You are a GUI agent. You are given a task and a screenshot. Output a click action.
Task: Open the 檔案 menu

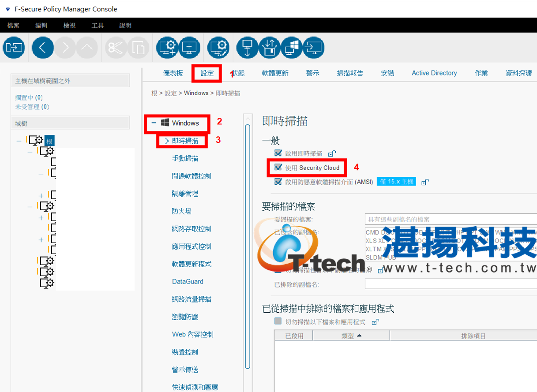[13, 26]
